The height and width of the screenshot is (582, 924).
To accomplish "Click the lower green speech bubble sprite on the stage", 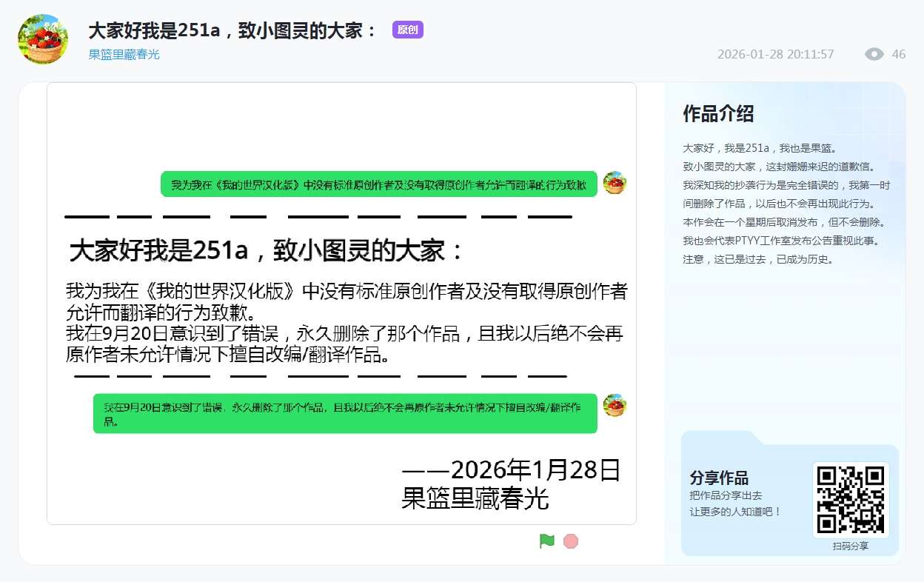I will pos(345,412).
